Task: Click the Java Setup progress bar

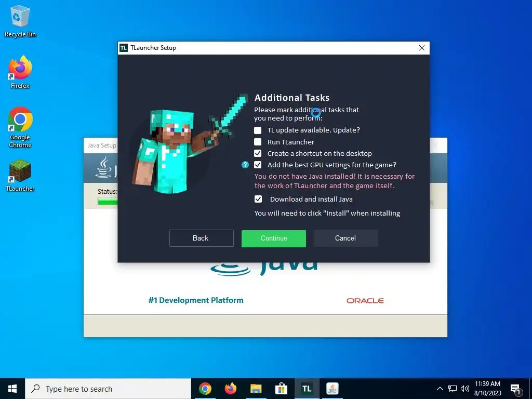Action: click(x=108, y=202)
